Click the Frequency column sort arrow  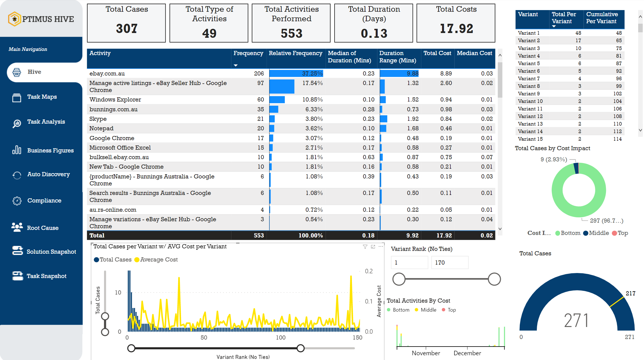pos(236,65)
